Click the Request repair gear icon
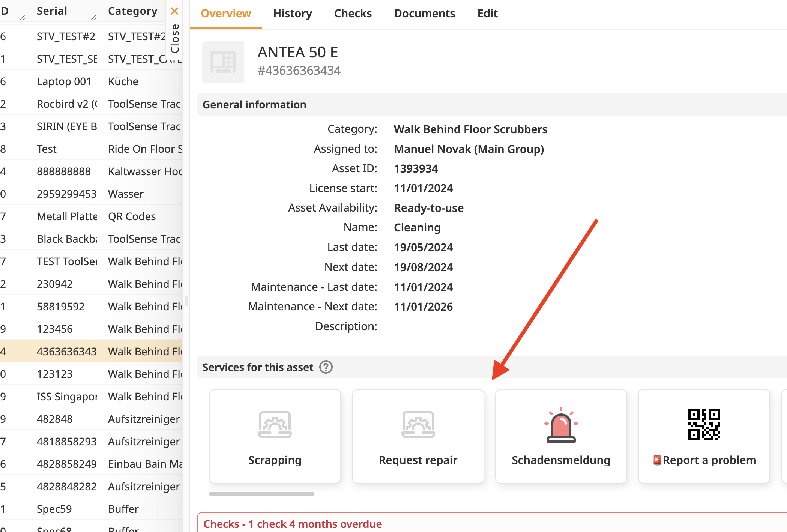The height and width of the screenshot is (532, 787). click(418, 424)
